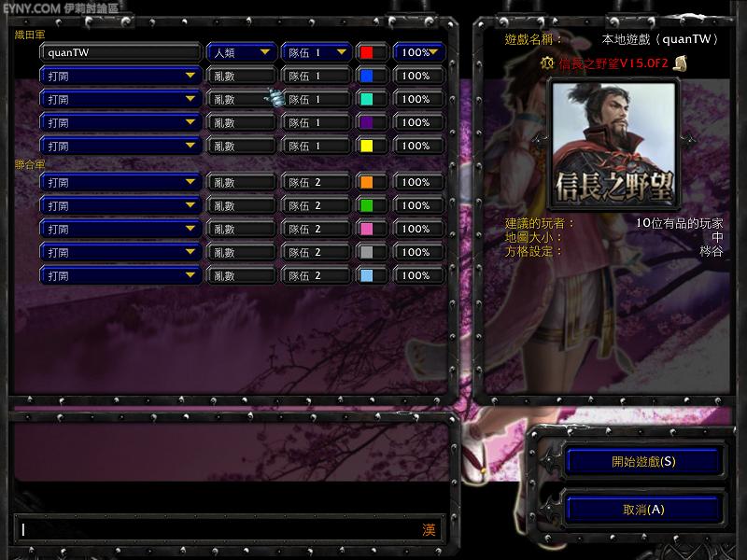Click the 織田軍 team header label
The width and height of the screenshot is (747, 560).
(x=30, y=35)
